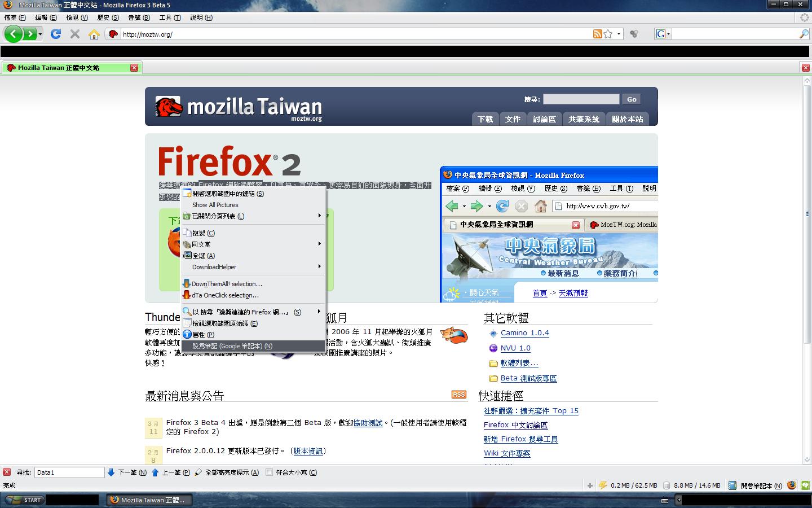
Task: Click the Firefox globe icon in status bar
Action: pyautogui.click(x=792, y=485)
